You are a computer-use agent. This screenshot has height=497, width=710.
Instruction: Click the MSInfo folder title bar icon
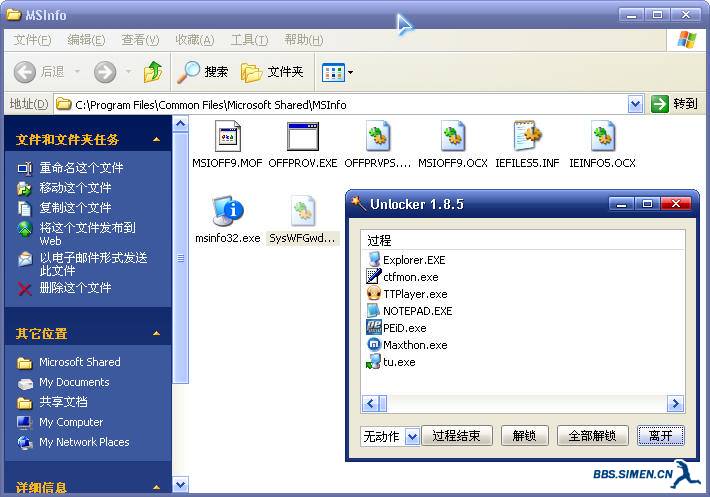(14, 14)
